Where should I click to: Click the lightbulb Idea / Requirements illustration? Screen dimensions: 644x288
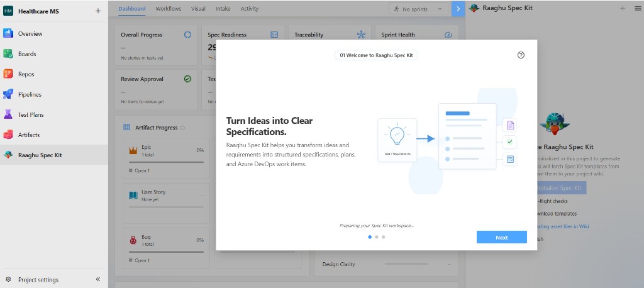[397, 140]
